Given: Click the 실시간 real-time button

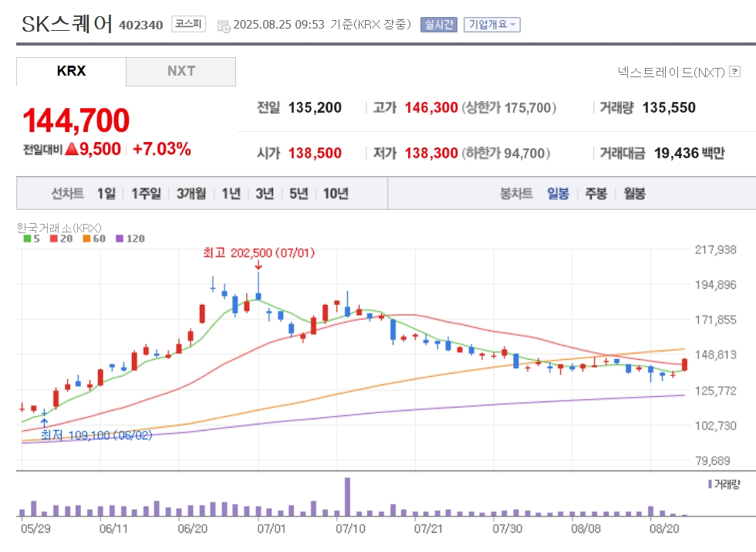Looking at the screenshot, I should [438, 25].
